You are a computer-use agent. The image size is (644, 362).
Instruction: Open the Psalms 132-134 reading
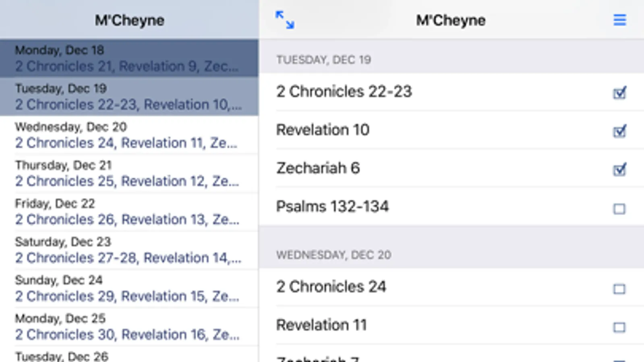(333, 207)
